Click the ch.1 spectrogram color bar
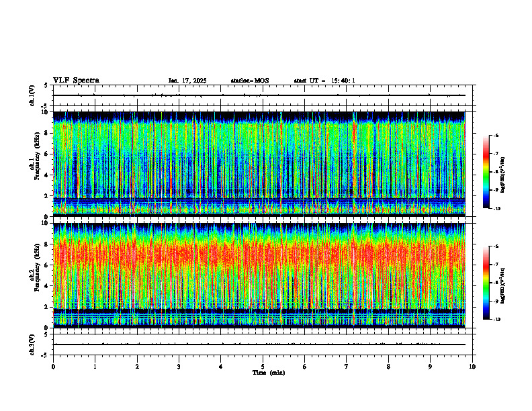The image size is (532, 411). coord(486,172)
